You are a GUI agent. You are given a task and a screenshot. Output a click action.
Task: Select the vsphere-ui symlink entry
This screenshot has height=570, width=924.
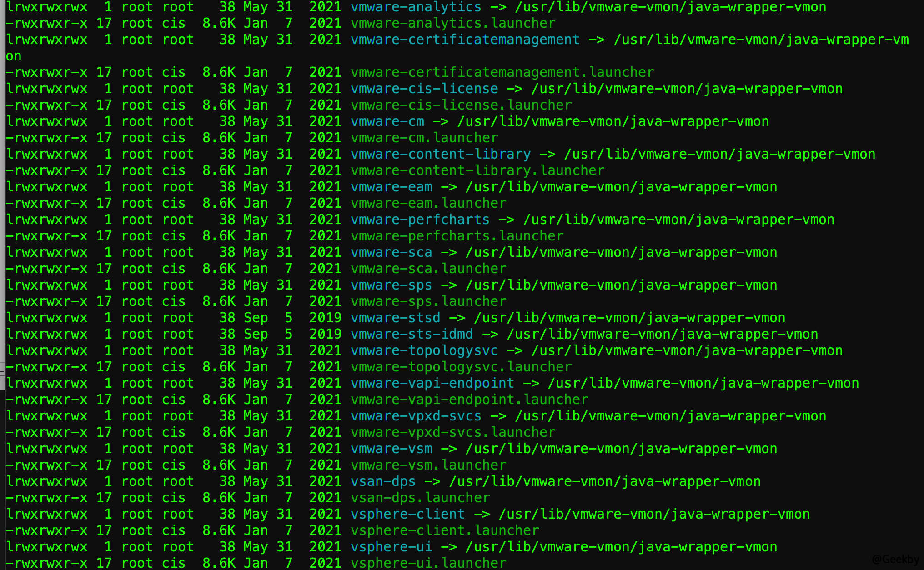(x=391, y=547)
